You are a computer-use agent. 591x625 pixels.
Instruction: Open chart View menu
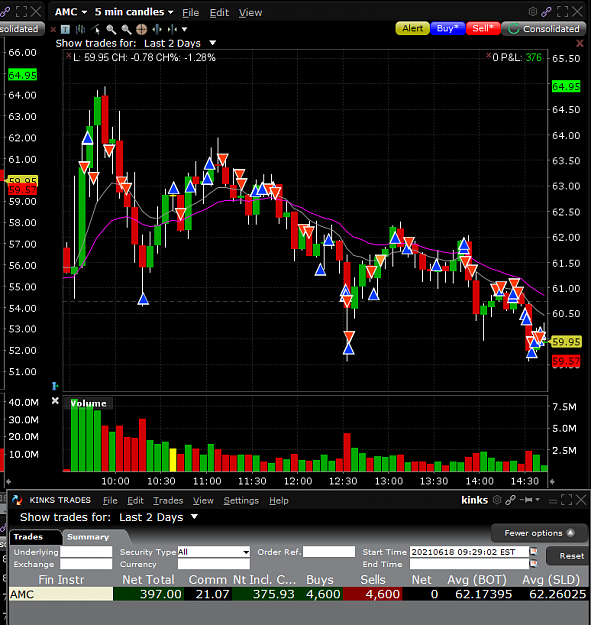250,13
